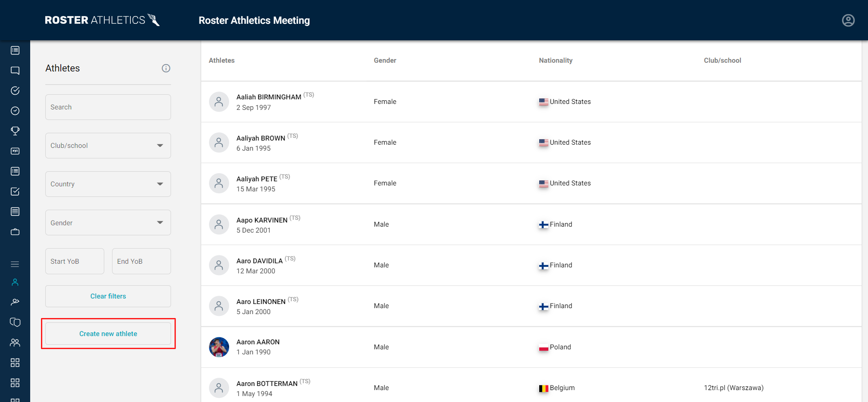Open the lined document sidebar icon
This screenshot has height=402, width=868.
[15, 212]
